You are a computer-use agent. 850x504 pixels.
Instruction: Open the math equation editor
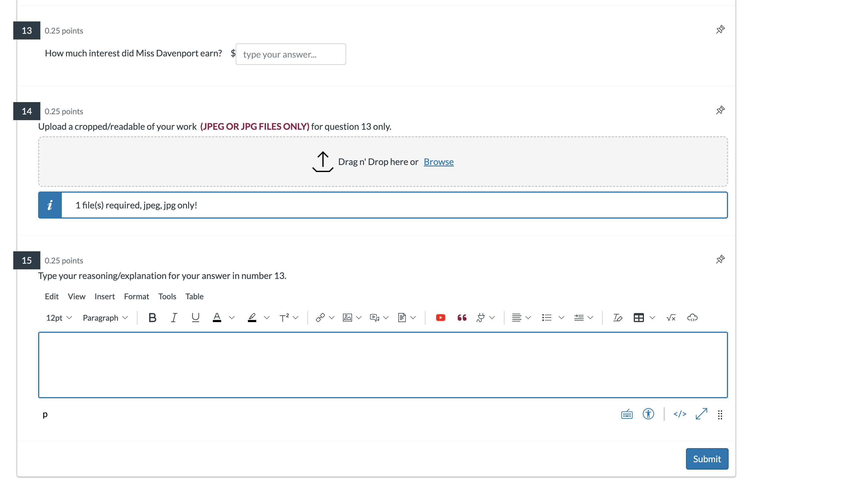(x=670, y=318)
